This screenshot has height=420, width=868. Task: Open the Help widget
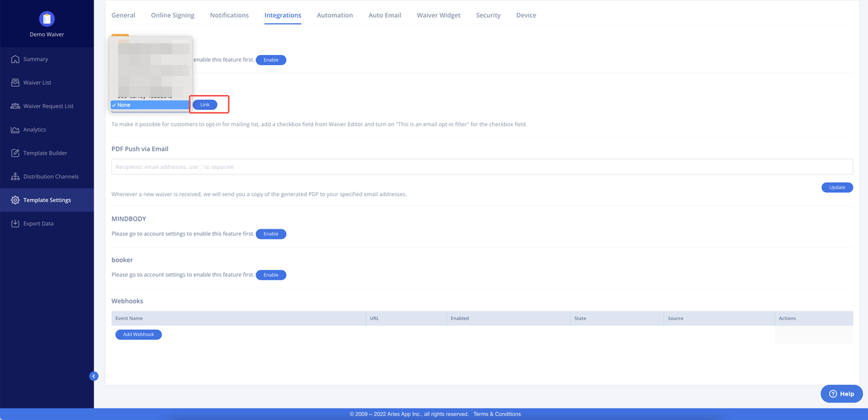click(842, 394)
